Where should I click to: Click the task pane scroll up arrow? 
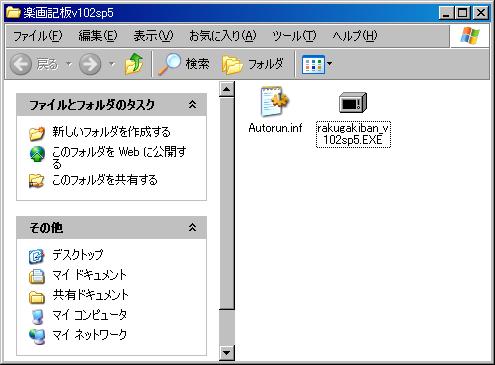click(227, 89)
